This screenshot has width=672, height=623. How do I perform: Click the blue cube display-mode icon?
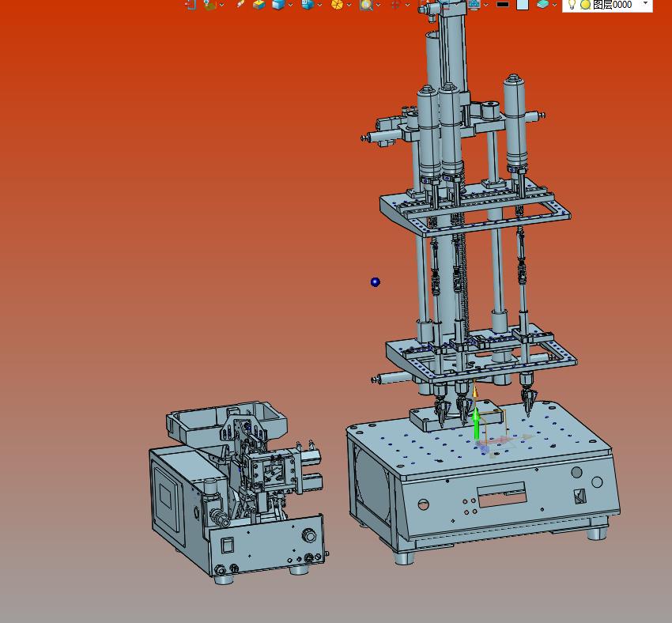click(308, 4)
